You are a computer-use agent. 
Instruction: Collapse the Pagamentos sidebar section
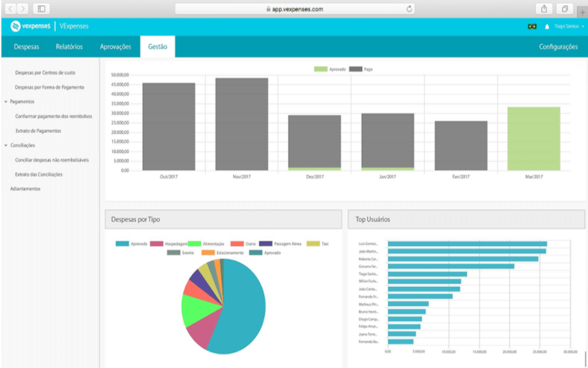point(23,102)
